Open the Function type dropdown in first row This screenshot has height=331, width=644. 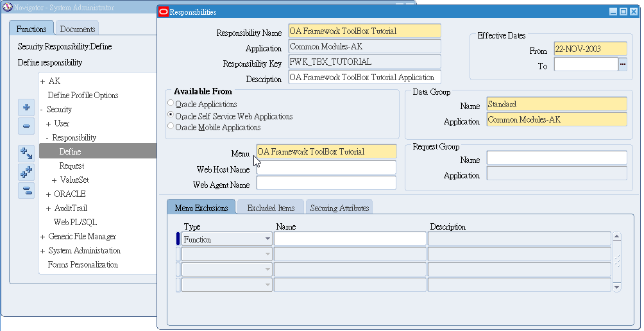(267, 239)
